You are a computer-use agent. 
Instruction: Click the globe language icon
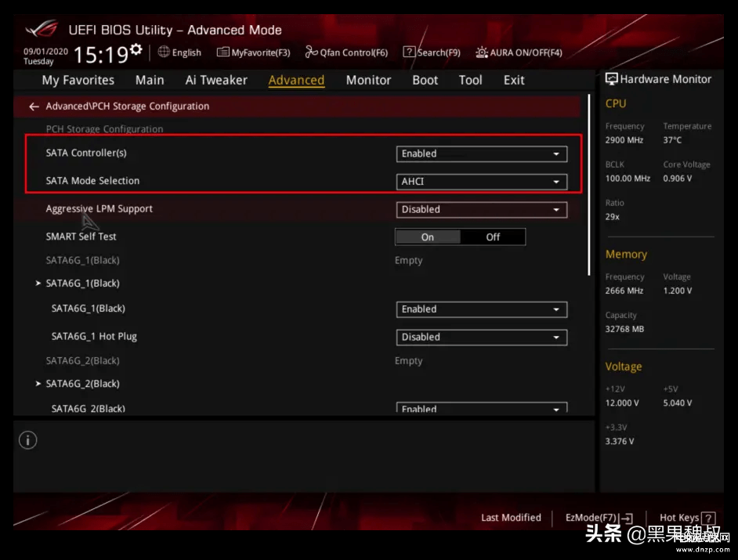(x=164, y=52)
